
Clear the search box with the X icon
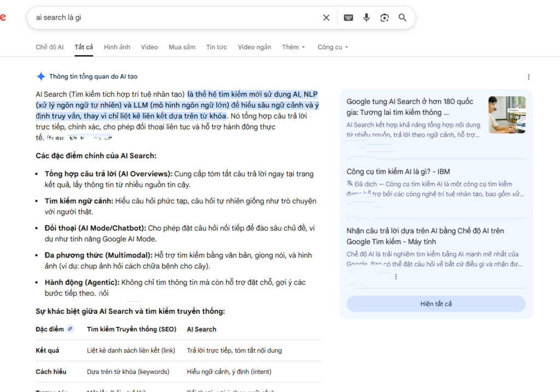(x=326, y=17)
